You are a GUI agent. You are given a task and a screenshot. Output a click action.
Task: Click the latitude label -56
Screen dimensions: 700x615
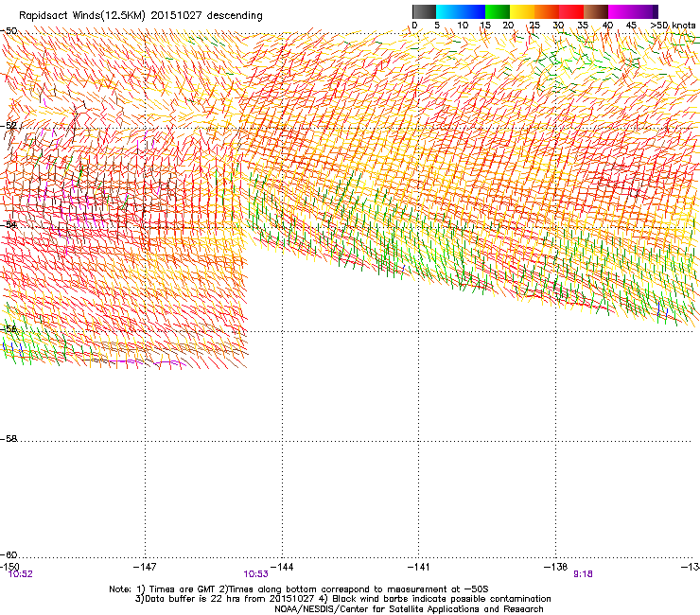(9, 328)
